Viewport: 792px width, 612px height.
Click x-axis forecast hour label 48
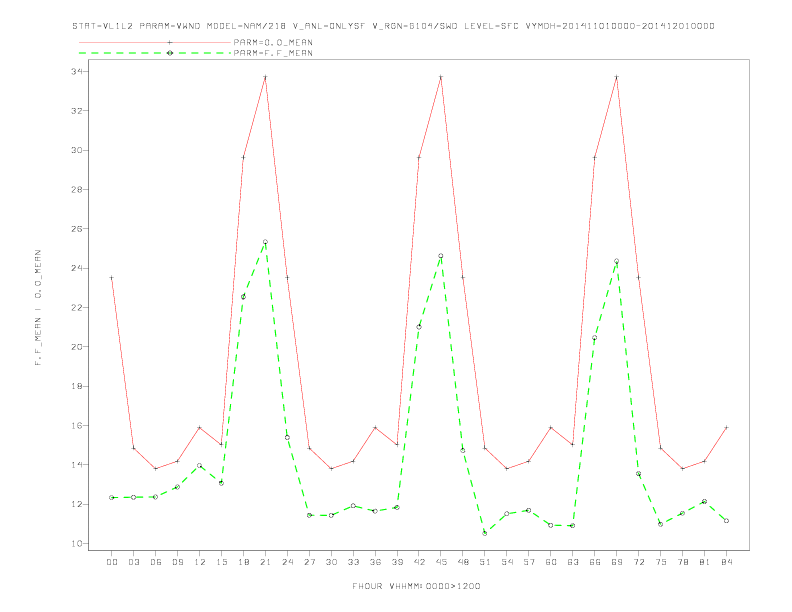463,562
